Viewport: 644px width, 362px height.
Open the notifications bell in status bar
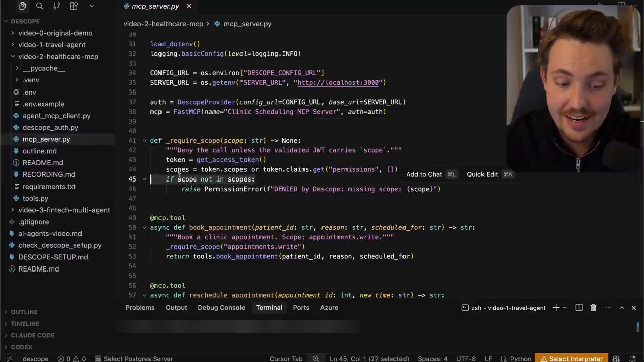633,358
